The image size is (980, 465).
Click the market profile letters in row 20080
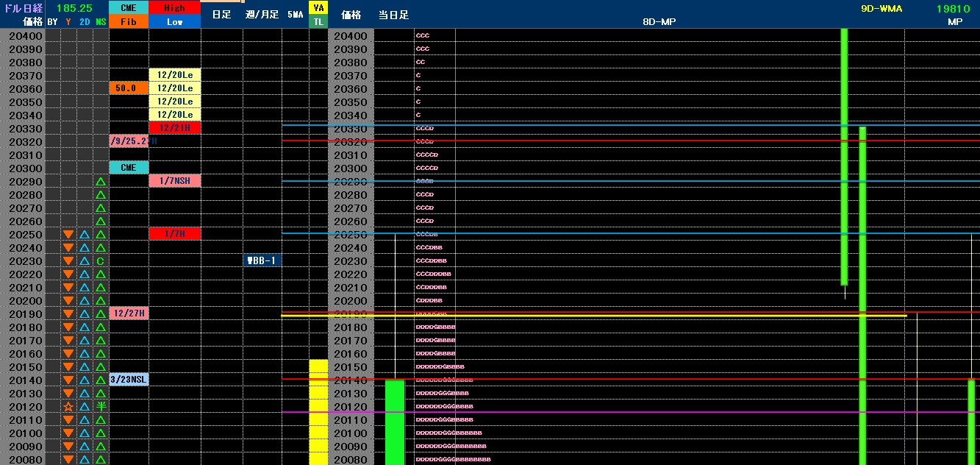453,460
